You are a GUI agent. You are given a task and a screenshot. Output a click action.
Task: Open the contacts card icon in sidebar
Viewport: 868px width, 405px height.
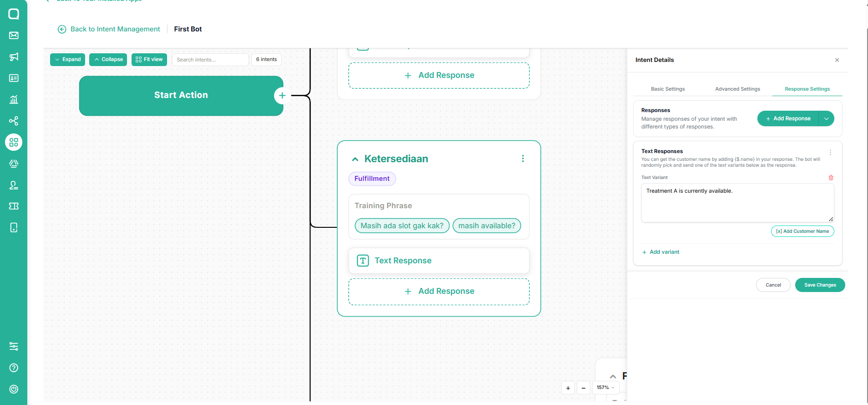tap(14, 78)
